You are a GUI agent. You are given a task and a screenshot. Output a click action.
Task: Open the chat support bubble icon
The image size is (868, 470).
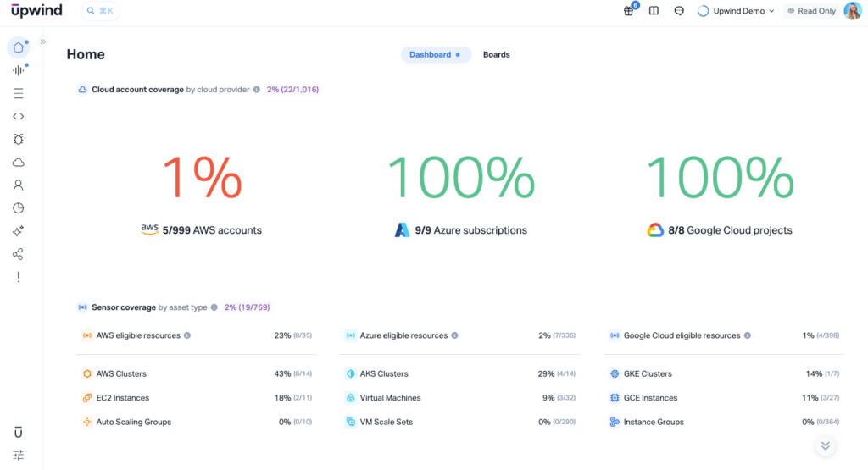click(679, 11)
